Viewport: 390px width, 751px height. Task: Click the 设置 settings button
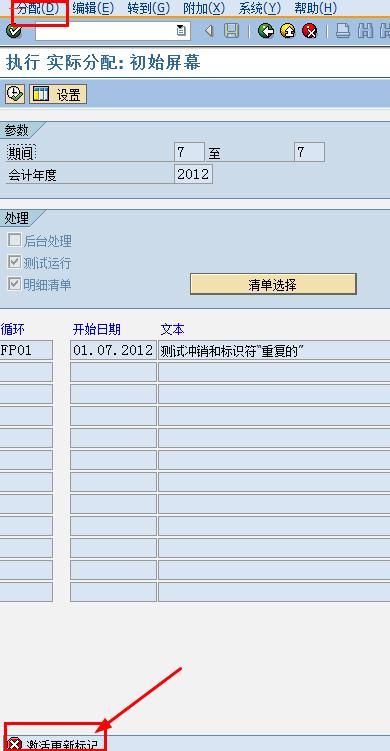(x=58, y=94)
